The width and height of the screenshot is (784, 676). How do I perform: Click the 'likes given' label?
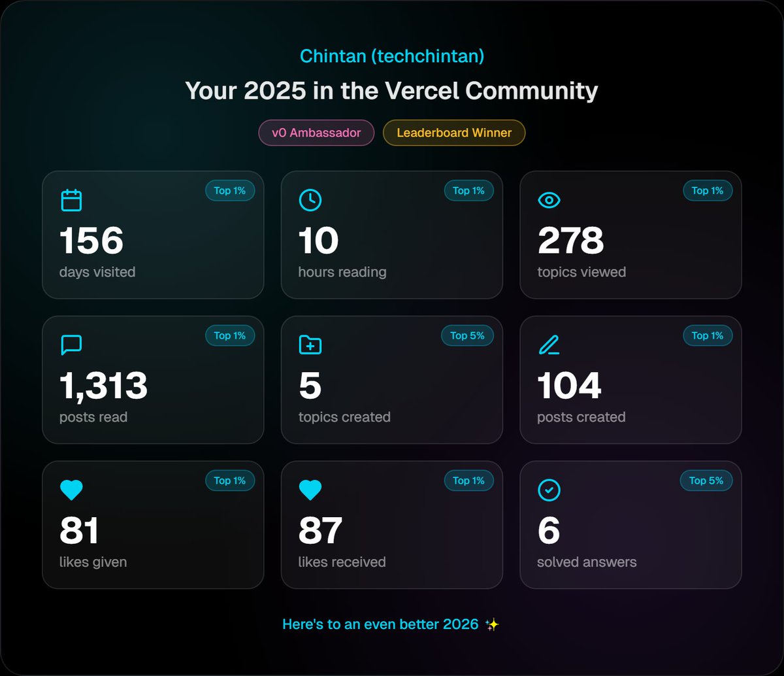tap(93, 562)
